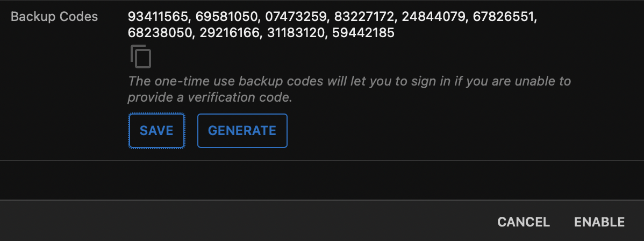
Task: Copy the backup codes to clipboard
Action: point(141,56)
